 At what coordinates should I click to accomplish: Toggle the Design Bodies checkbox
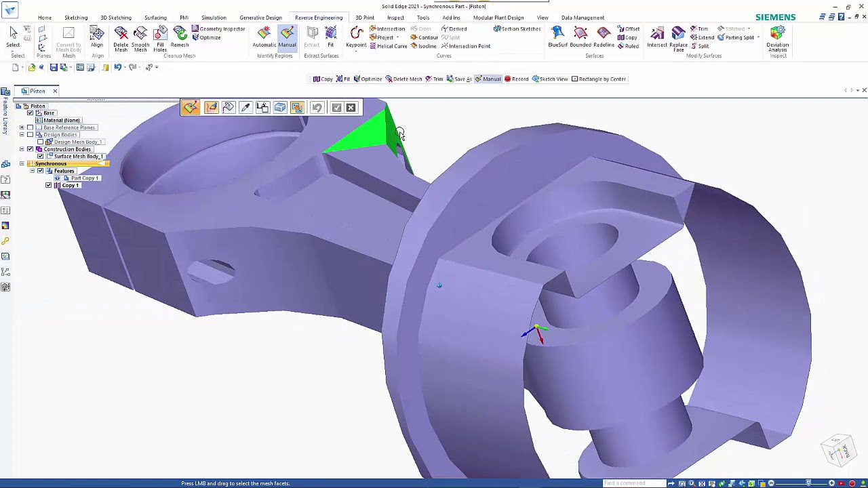[x=30, y=135]
